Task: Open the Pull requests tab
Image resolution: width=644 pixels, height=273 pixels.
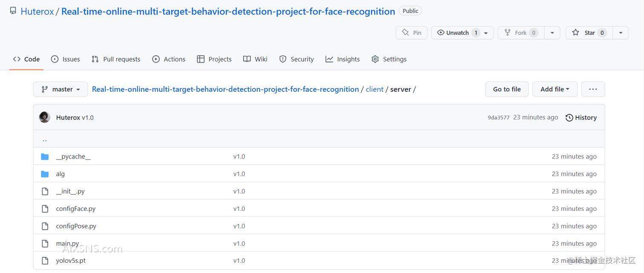Action: [x=116, y=59]
